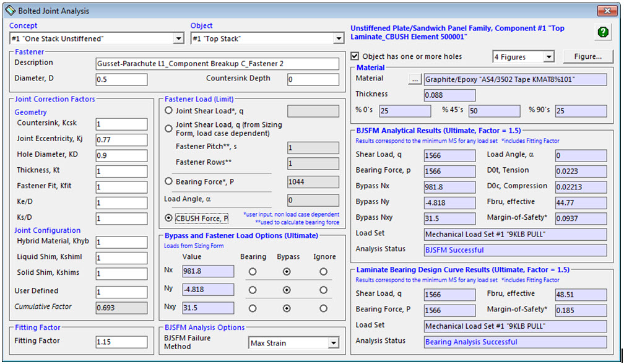
Task: Click BJSFM Margin-of-Safety value 0.0937
Action: [581, 219]
